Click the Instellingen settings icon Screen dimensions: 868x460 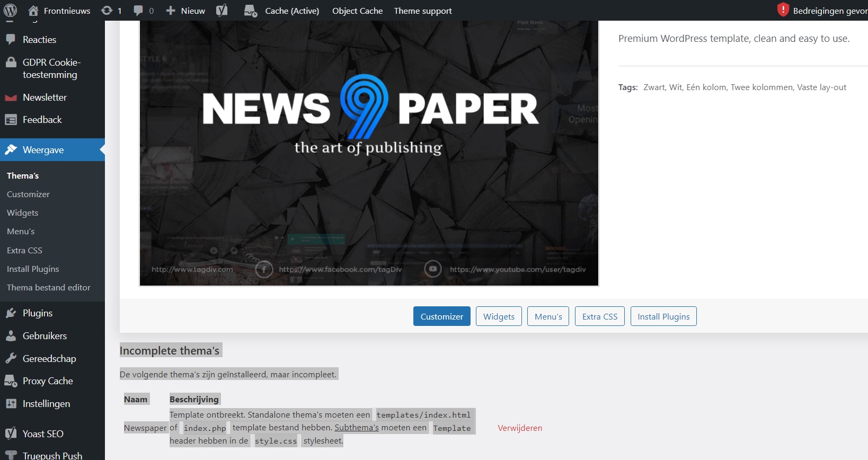pyautogui.click(x=11, y=404)
